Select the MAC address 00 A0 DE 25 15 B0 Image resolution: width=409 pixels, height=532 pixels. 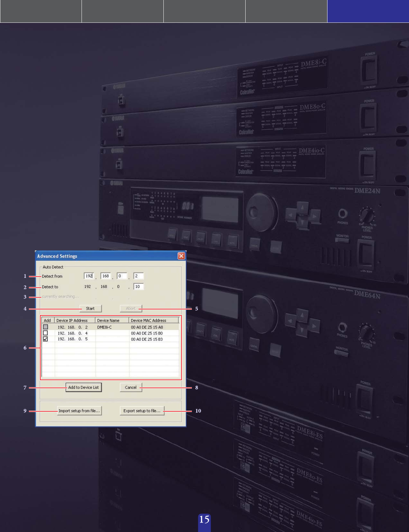[x=147, y=333]
